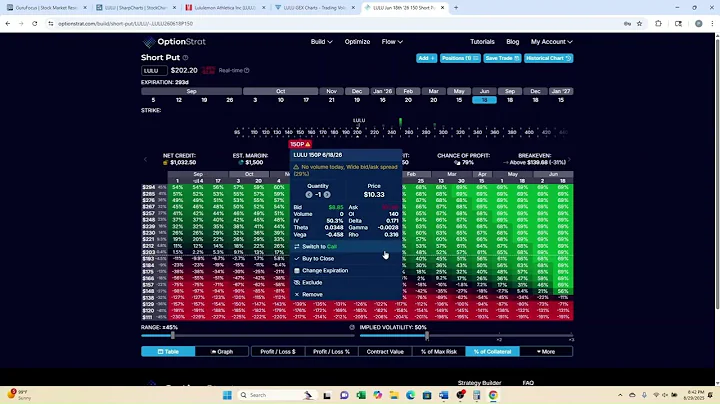Open a new browser tab

tap(456, 8)
